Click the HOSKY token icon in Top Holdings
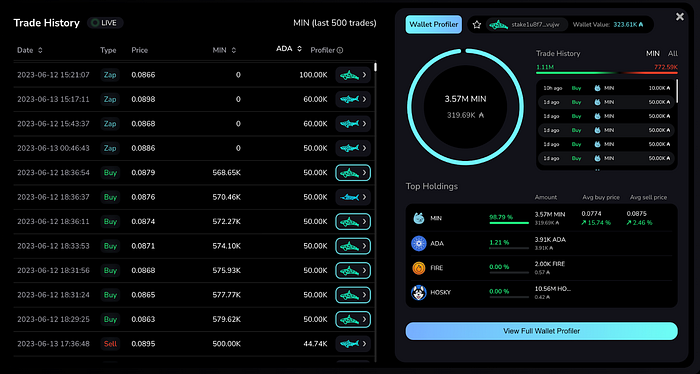The height and width of the screenshot is (374, 700). click(x=419, y=292)
